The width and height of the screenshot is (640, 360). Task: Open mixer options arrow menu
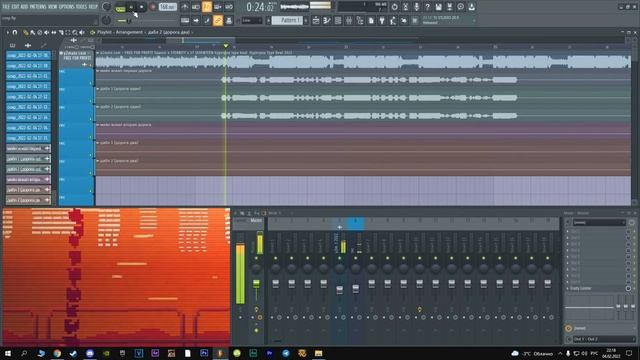pos(236,213)
